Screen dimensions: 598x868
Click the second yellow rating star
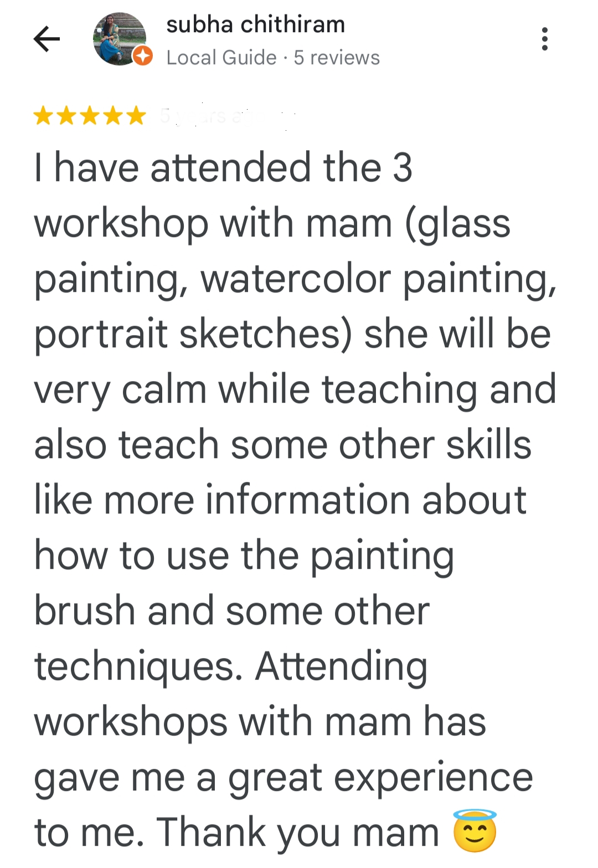(x=66, y=116)
